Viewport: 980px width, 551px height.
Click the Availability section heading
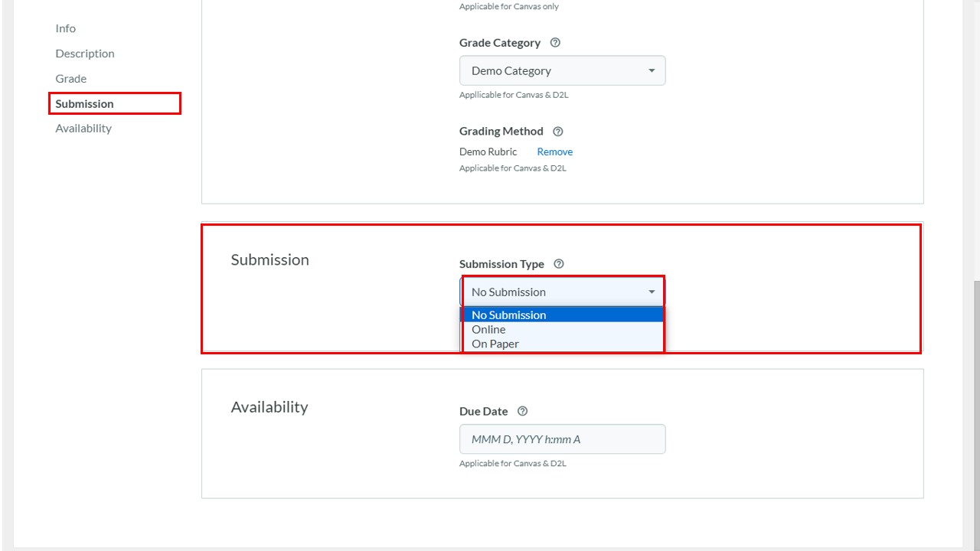pyautogui.click(x=269, y=407)
